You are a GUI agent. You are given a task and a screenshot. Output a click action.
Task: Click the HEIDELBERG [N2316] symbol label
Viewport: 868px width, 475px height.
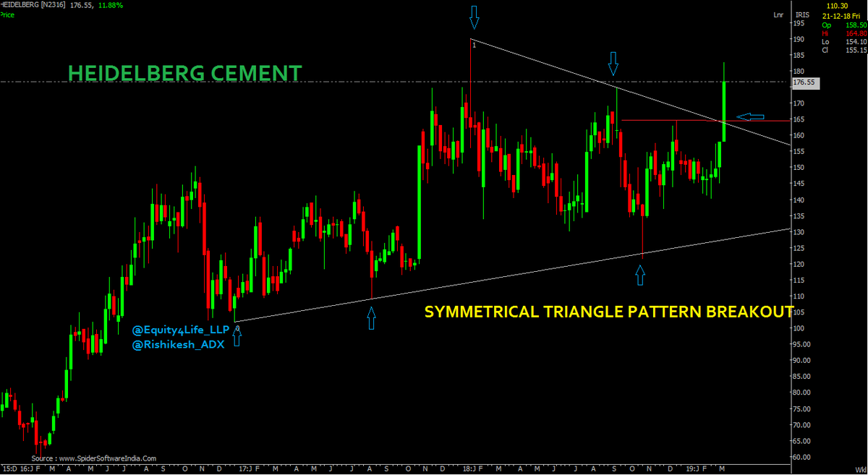[x=33, y=5]
